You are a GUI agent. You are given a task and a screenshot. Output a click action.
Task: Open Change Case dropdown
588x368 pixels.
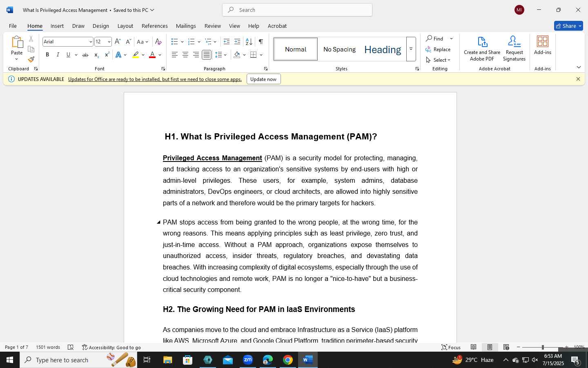(x=143, y=42)
